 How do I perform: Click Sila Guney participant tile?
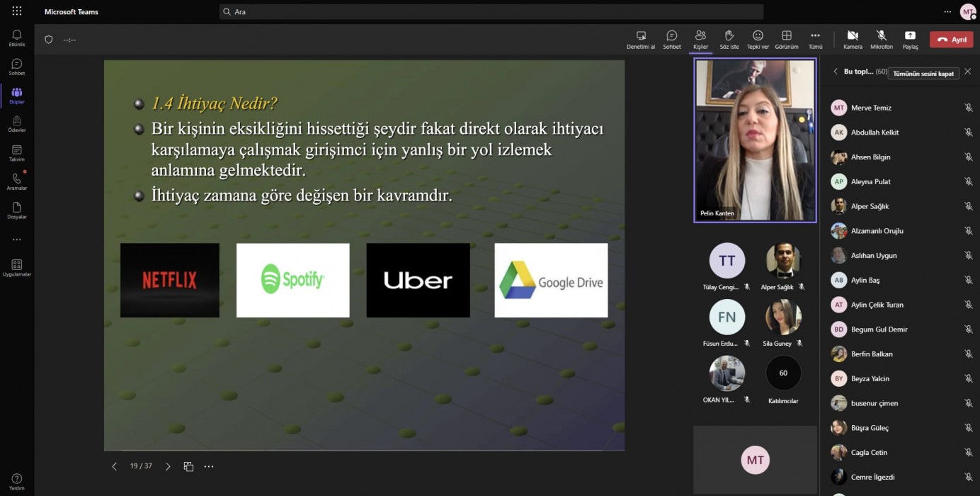783,323
